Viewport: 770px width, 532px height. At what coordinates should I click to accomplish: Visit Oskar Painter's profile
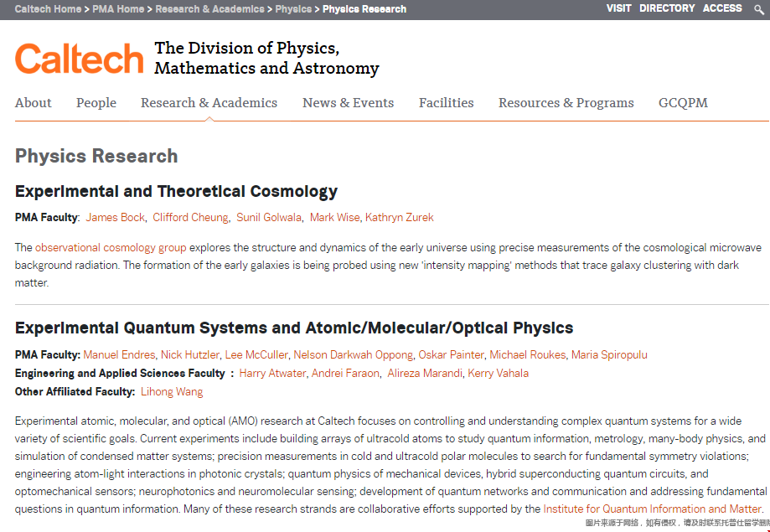pyautogui.click(x=452, y=354)
